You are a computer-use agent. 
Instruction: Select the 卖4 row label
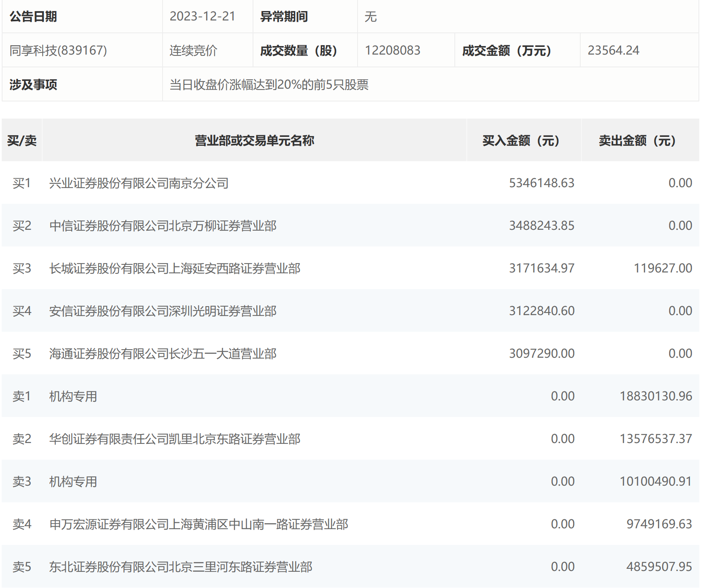tap(22, 524)
